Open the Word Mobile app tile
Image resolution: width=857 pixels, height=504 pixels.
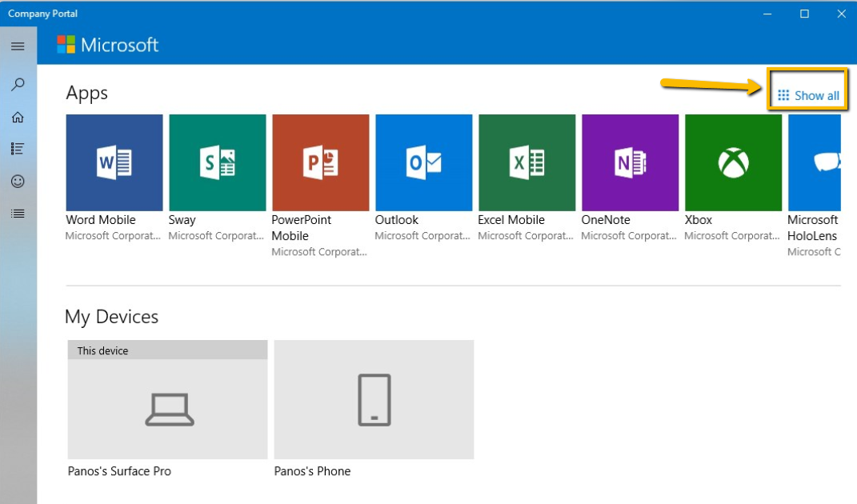[114, 162]
